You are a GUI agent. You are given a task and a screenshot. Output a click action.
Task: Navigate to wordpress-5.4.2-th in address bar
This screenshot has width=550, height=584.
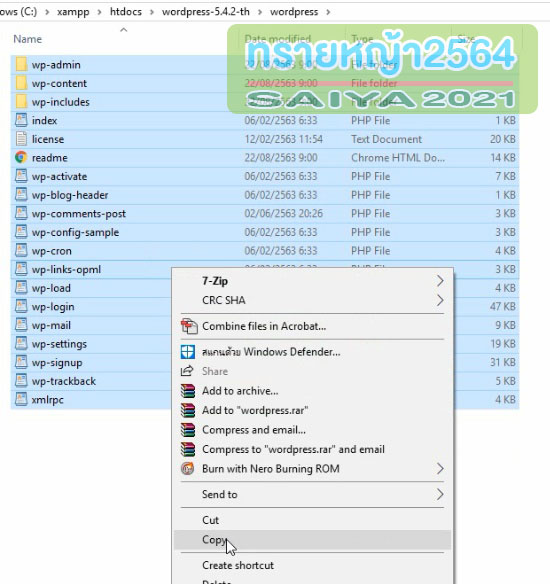pos(206,12)
